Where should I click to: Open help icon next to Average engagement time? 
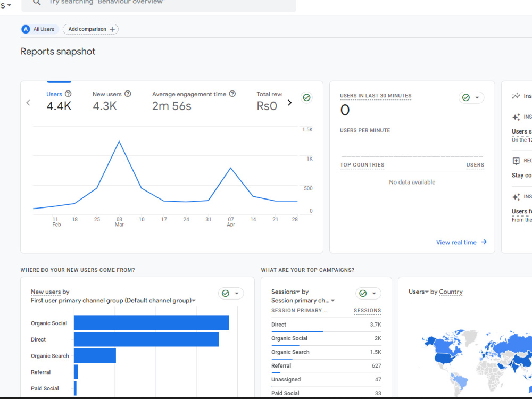(x=232, y=94)
